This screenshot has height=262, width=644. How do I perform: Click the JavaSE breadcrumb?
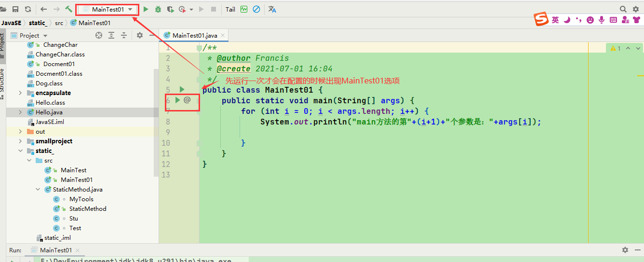coord(11,23)
